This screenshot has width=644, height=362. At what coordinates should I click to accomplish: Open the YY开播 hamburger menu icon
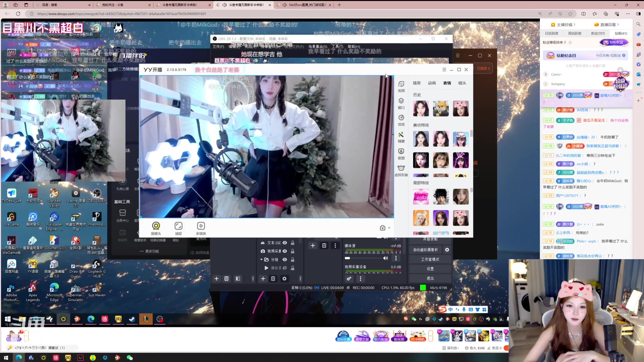444,70
